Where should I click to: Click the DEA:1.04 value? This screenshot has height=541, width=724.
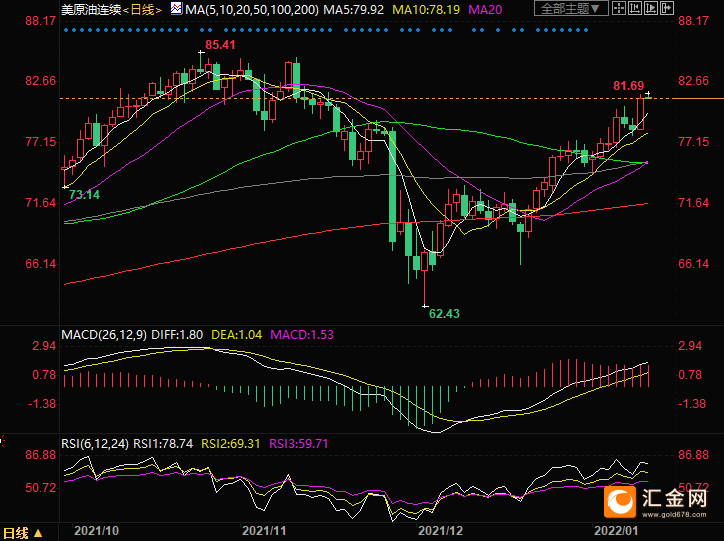coord(236,335)
